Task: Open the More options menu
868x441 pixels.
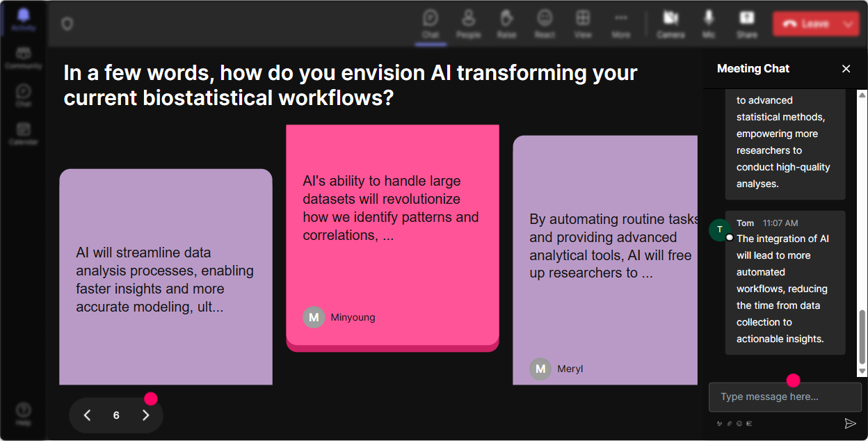Action: tap(621, 24)
